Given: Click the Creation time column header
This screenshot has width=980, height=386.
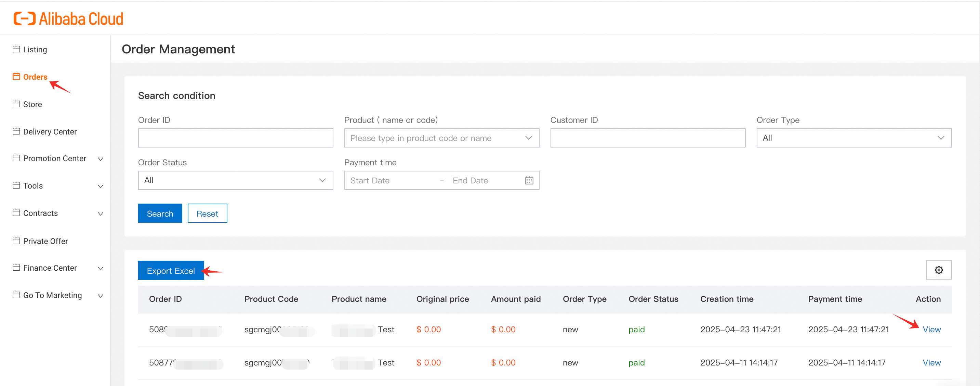Looking at the screenshot, I should pyautogui.click(x=727, y=299).
